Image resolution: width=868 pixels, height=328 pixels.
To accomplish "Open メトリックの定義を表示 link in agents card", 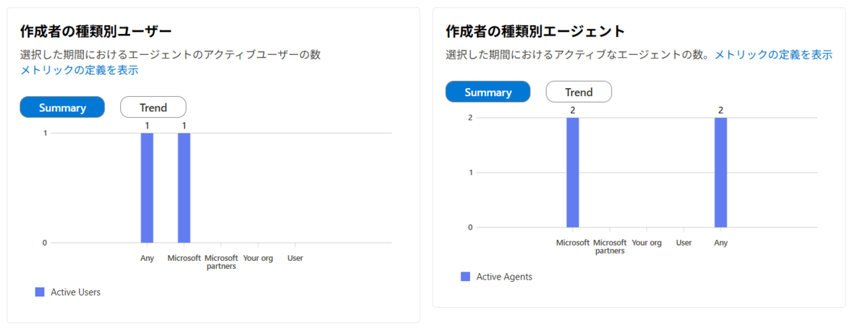I will point(773,54).
